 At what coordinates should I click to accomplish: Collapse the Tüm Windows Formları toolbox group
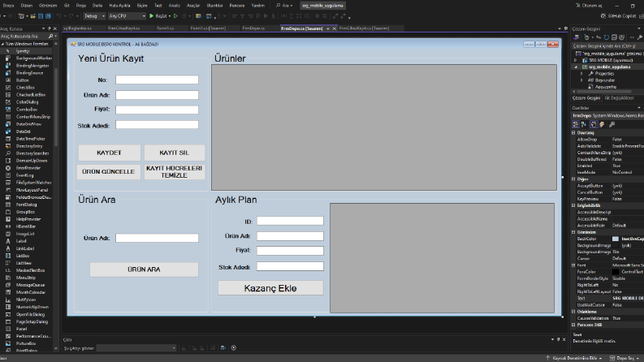[x=2, y=44]
